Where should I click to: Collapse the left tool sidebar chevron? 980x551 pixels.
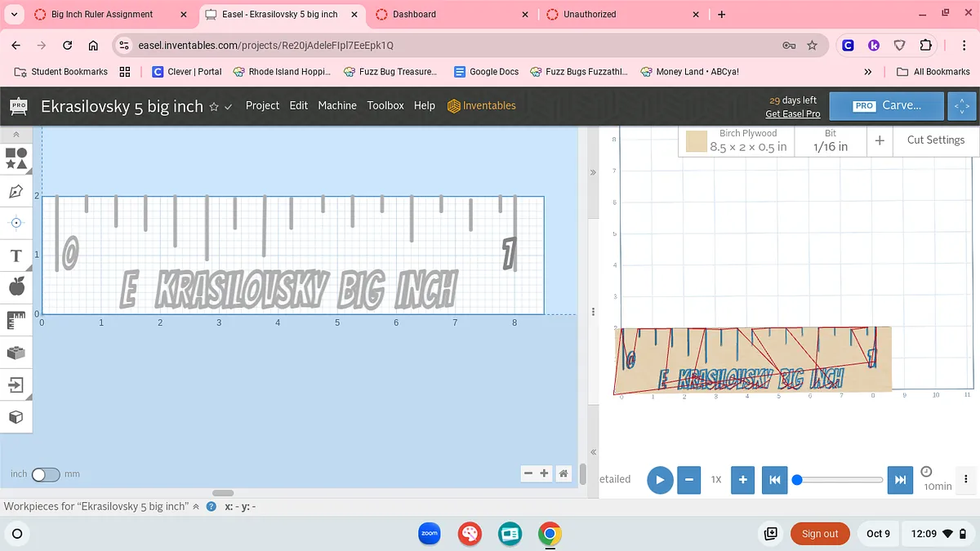16,133
